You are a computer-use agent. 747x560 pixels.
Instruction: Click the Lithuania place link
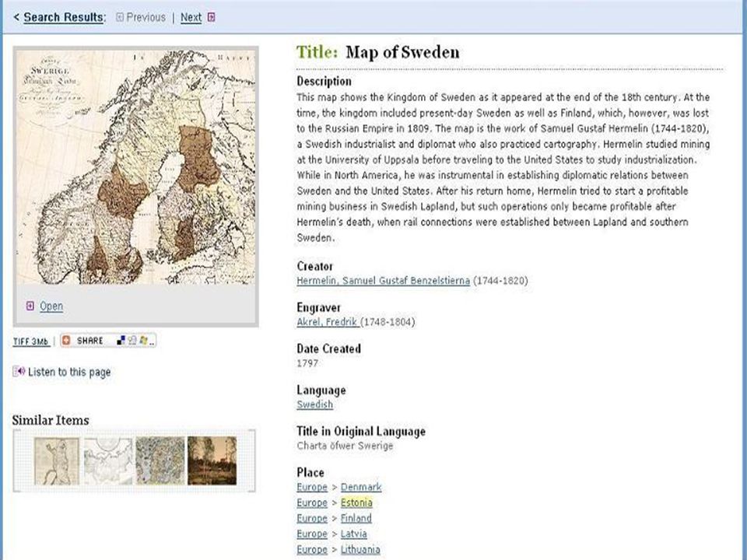(x=360, y=550)
